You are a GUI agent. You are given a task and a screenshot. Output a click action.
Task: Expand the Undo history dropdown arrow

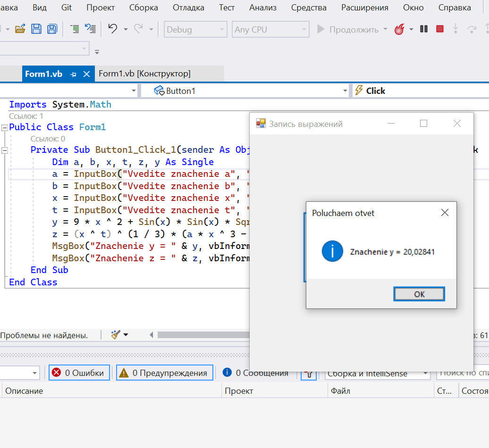126,29
